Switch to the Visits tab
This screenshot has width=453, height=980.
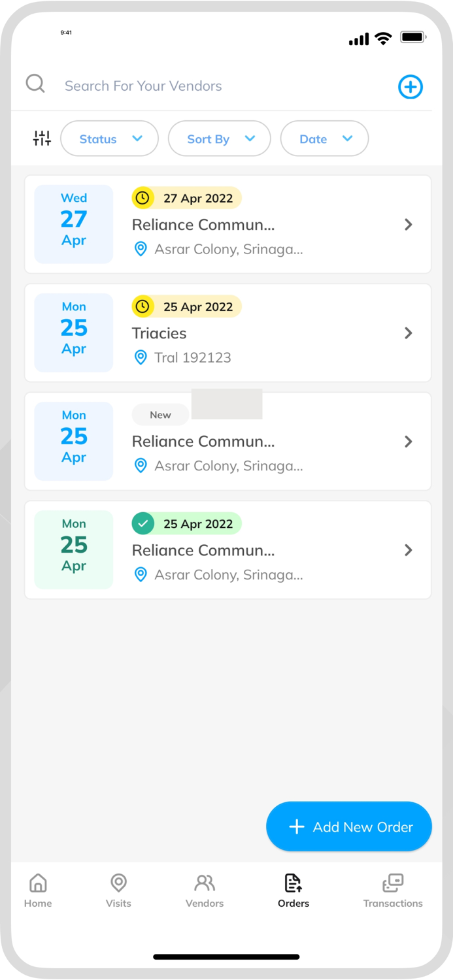[x=118, y=891]
